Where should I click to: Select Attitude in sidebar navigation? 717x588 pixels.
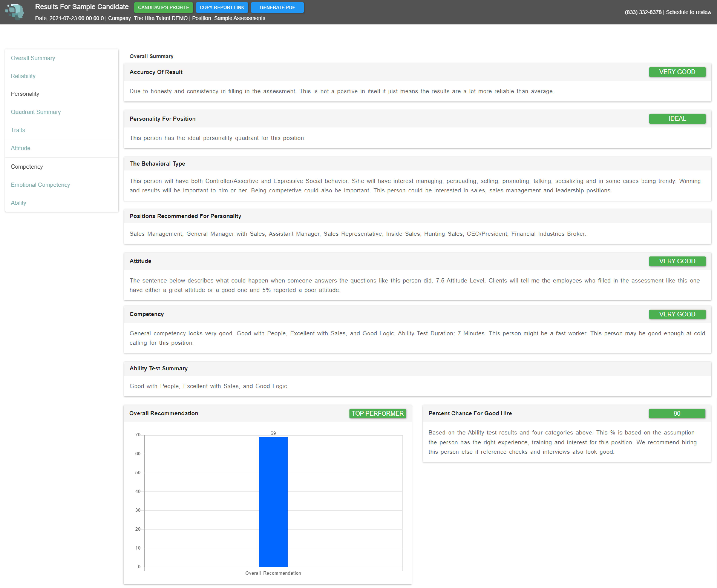coord(21,148)
